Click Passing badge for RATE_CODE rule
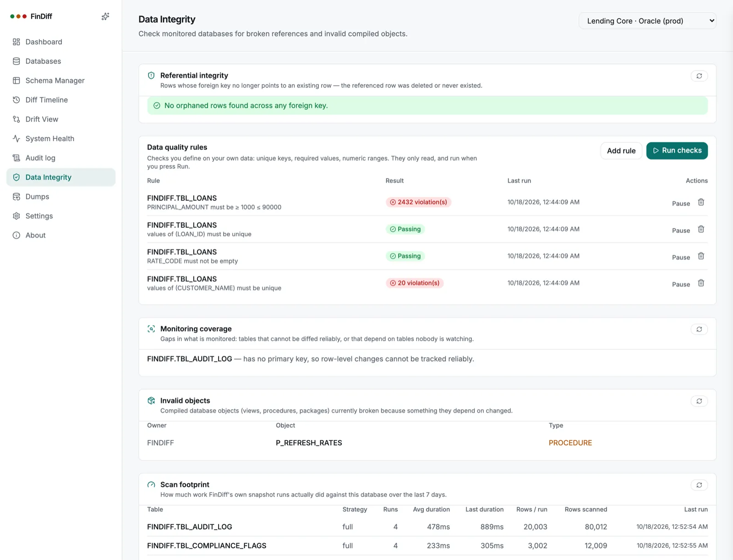The width and height of the screenshot is (733, 560). pos(405,256)
